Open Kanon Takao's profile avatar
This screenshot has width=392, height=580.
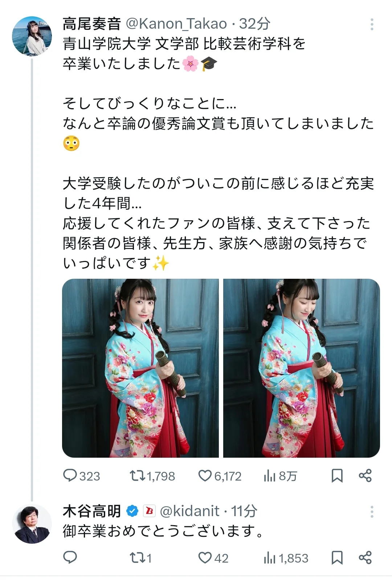pos(32,36)
